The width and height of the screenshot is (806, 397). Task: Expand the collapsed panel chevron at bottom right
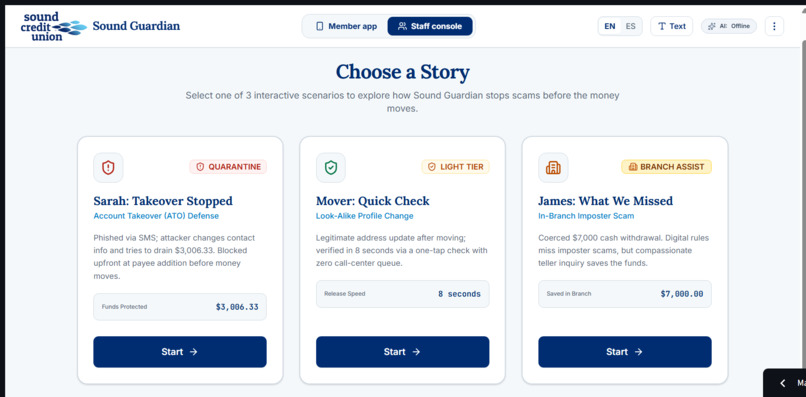(783, 383)
